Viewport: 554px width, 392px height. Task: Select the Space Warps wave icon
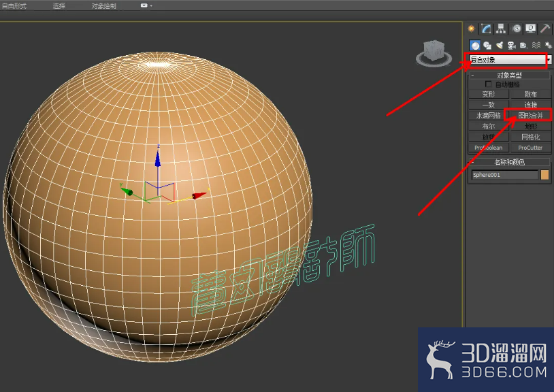coord(536,45)
